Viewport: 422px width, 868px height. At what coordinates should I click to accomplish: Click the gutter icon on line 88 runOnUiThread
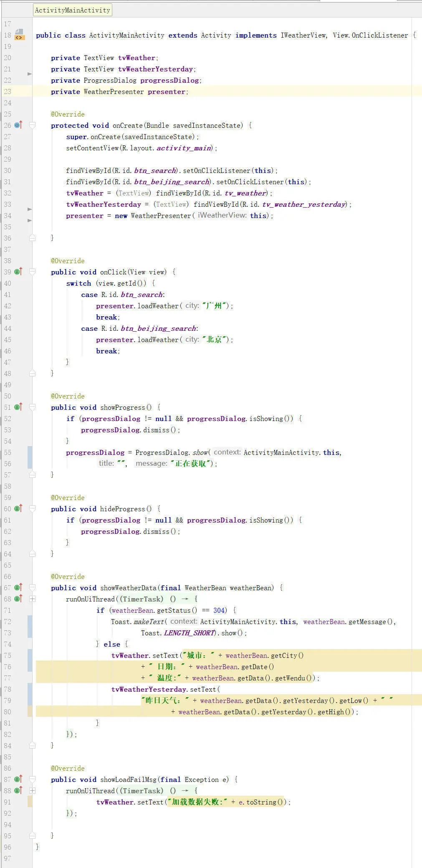(18, 790)
